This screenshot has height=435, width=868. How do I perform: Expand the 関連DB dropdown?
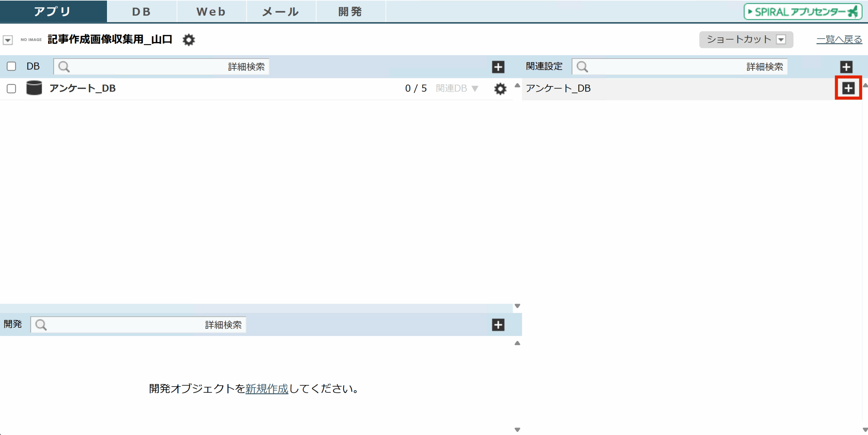pyautogui.click(x=457, y=88)
